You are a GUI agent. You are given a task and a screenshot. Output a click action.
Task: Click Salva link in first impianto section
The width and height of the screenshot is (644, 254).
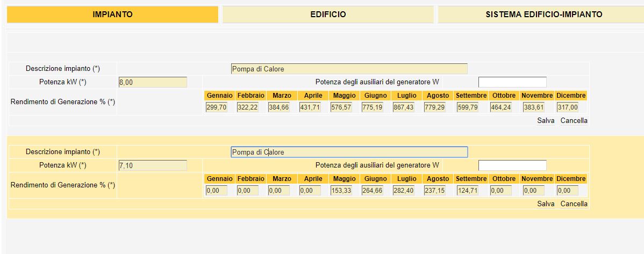[x=546, y=121]
